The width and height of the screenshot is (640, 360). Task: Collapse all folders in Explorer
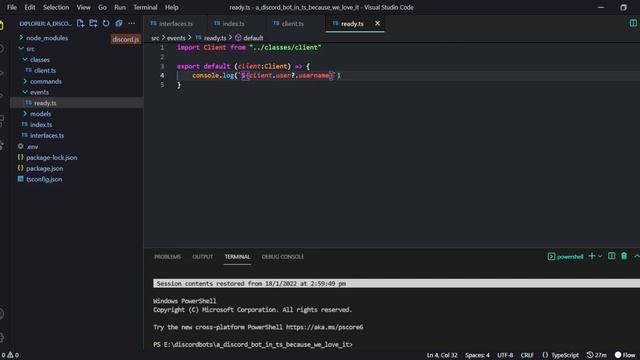(119, 23)
